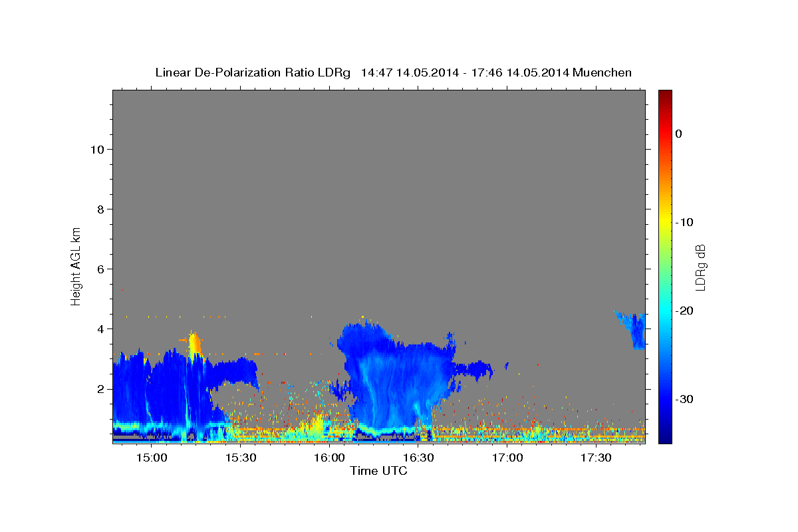Click the start time '14:47 14.05.2014' in title
Viewport: 798px width, 532px height.
409,72
